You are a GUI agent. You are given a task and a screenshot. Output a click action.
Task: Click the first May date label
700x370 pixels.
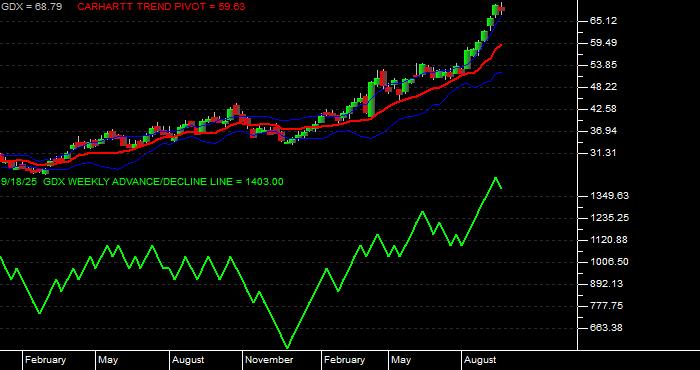click(108, 360)
